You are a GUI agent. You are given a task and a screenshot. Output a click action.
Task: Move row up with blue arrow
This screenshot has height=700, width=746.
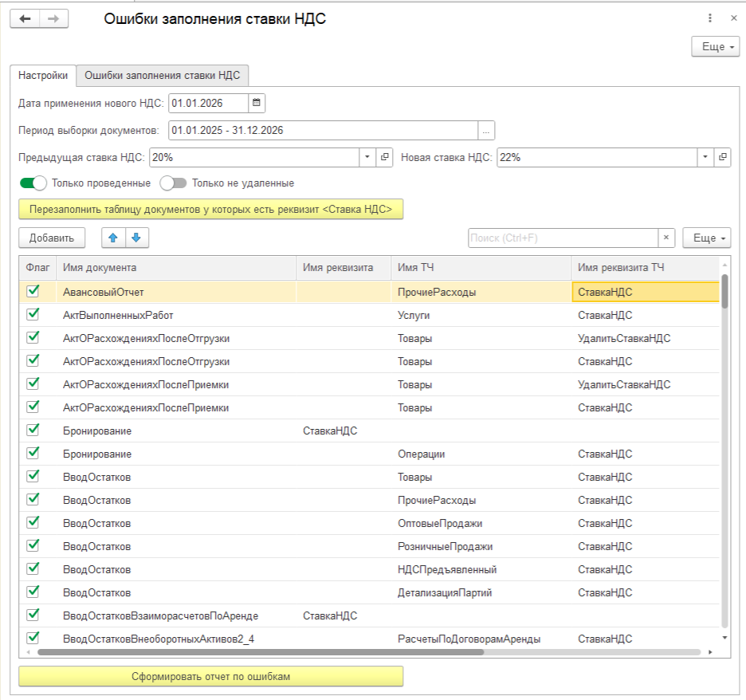point(114,238)
